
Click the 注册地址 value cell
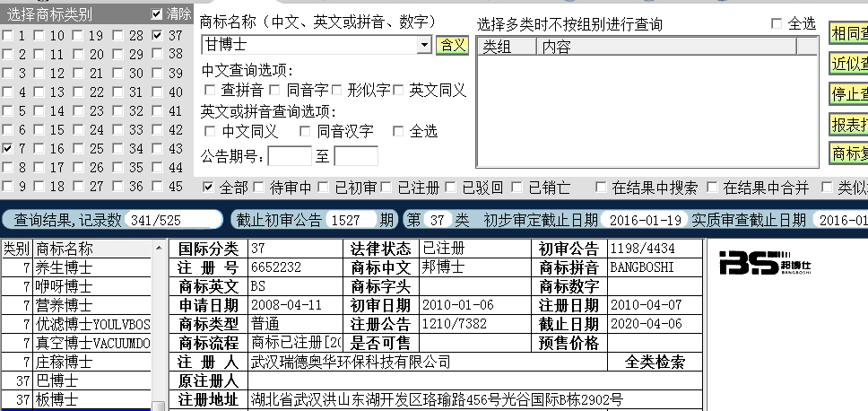(x=475, y=399)
